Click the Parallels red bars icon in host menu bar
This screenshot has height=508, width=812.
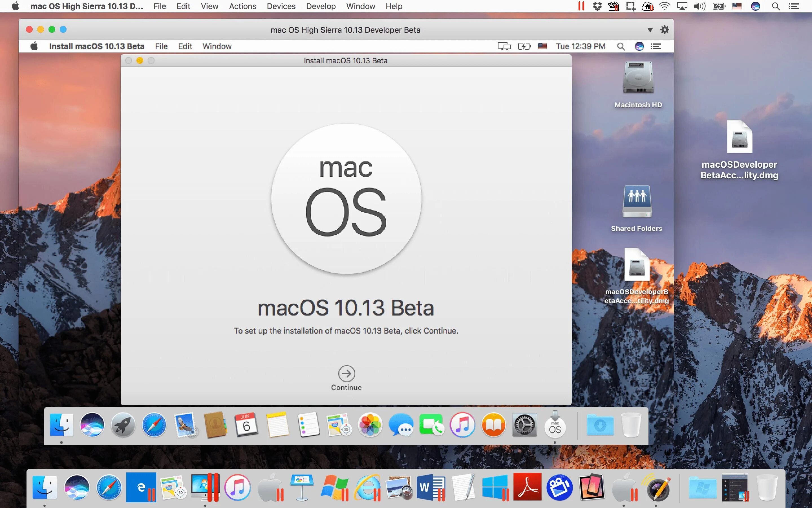click(x=581, y=6)
